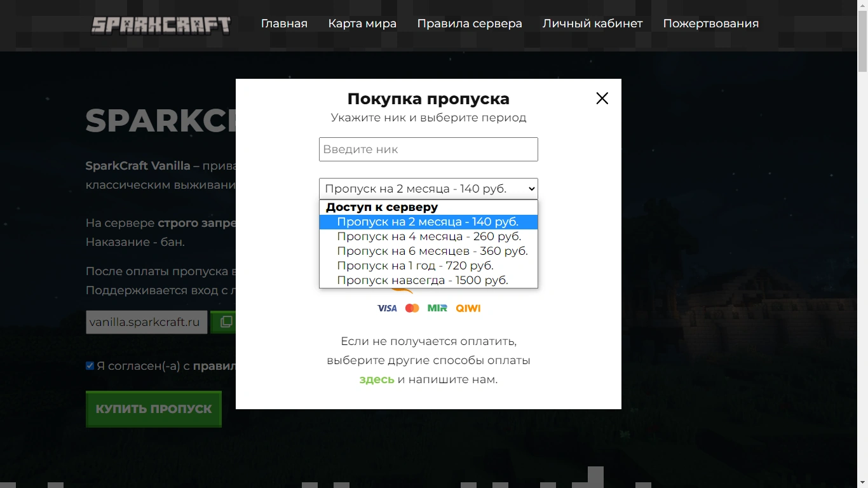
Task: Click the КУПИТЬ ПРОПУСК button
Action: pyautogui.click(x=154, y=409)
